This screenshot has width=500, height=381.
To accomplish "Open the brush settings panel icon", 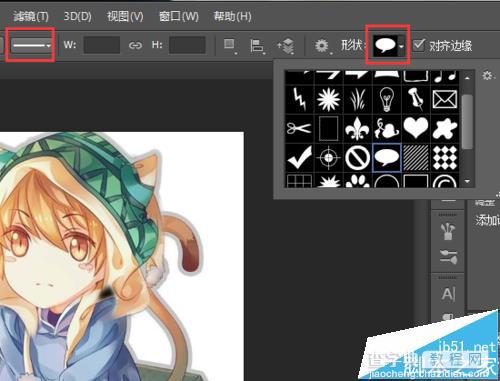I will pos(448,257).
